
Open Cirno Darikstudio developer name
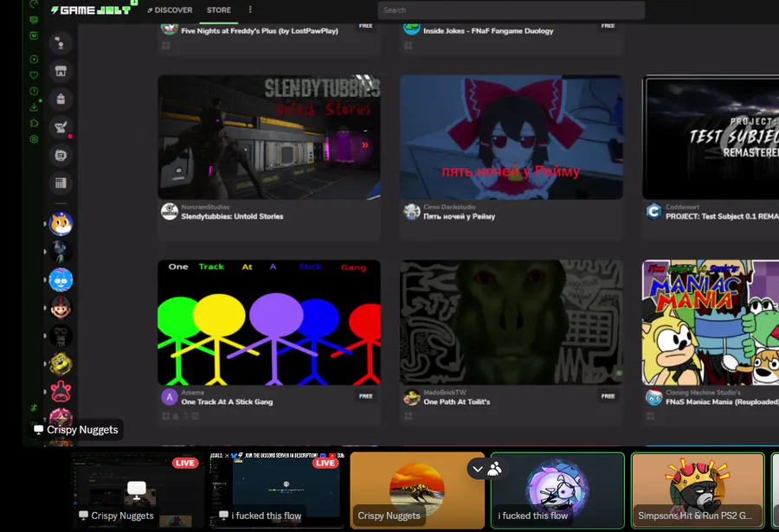449,207
